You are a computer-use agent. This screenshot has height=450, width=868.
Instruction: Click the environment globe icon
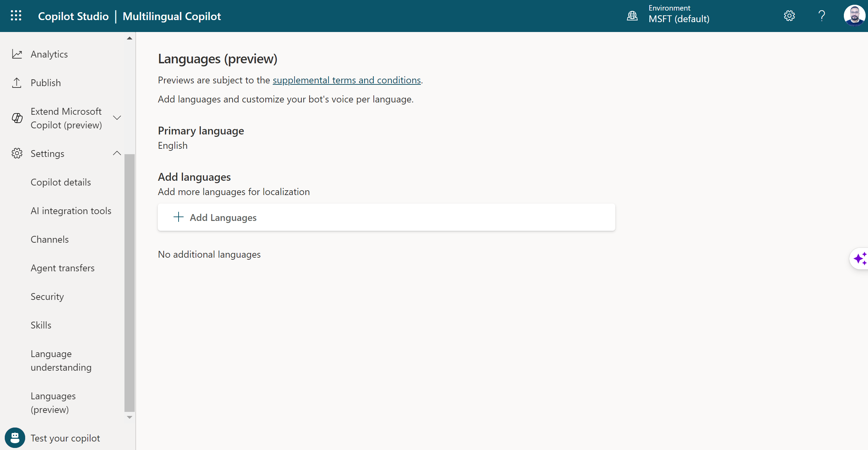pos(632,16)
